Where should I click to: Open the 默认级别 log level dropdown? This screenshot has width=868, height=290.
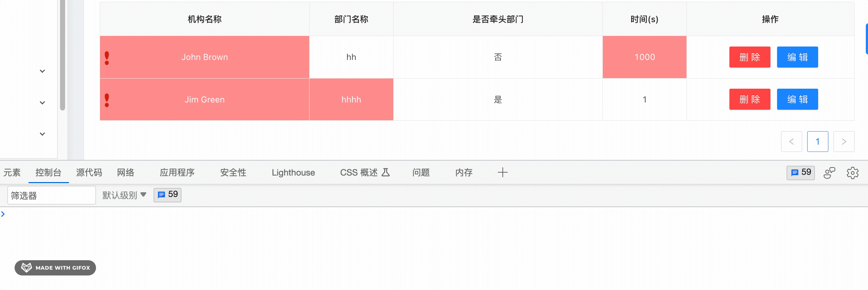pos(124,195)
